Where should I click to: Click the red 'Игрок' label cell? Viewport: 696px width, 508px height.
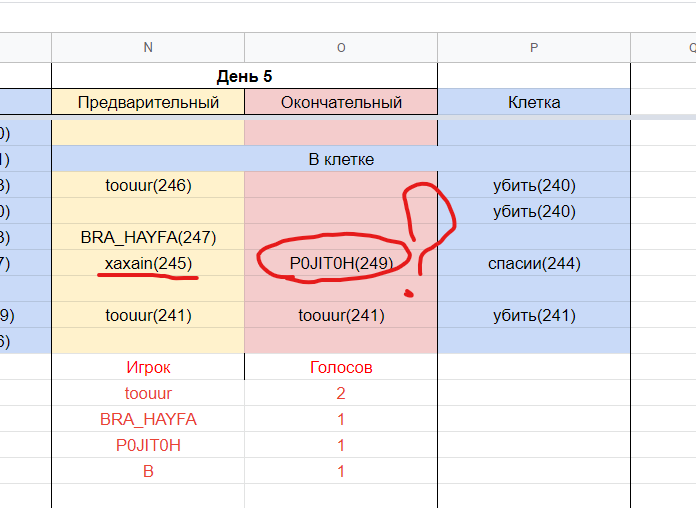[148, 367]
